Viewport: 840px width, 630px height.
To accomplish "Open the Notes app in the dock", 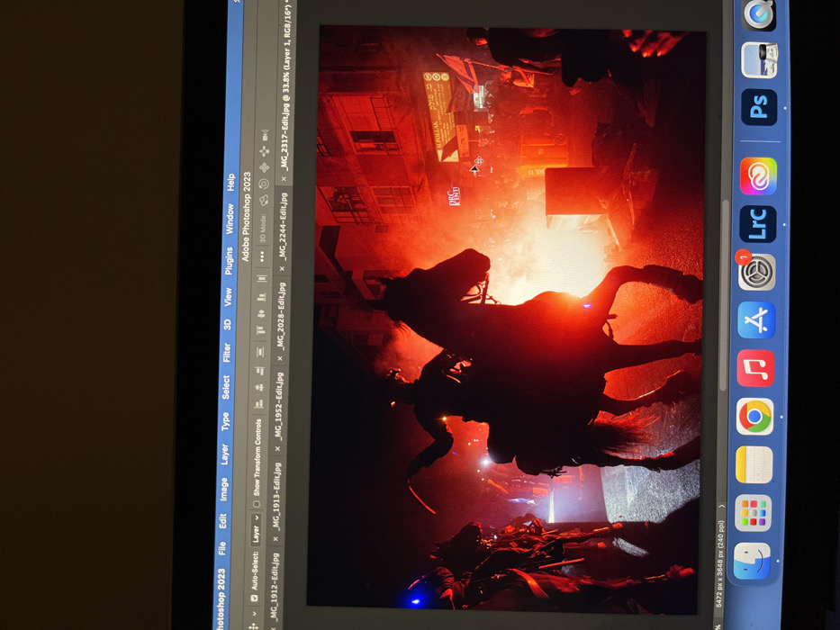I will [x=754, y=464].
